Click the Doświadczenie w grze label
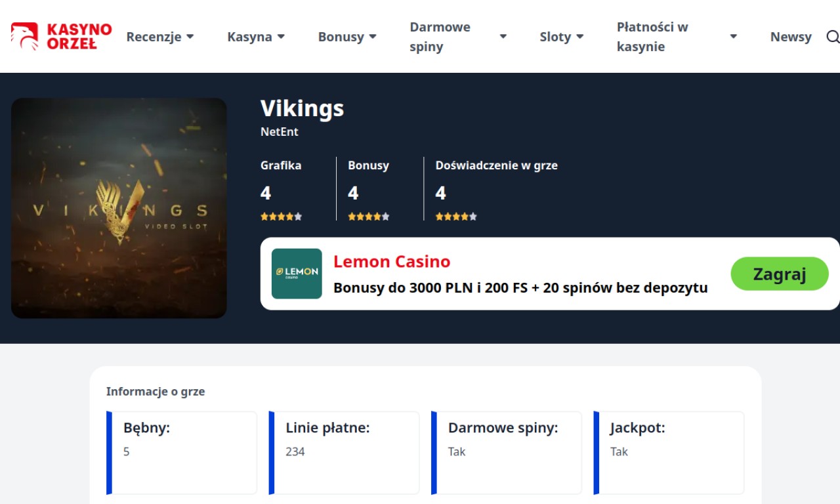Screen dimensions: 840x504 tap(497, 165)
